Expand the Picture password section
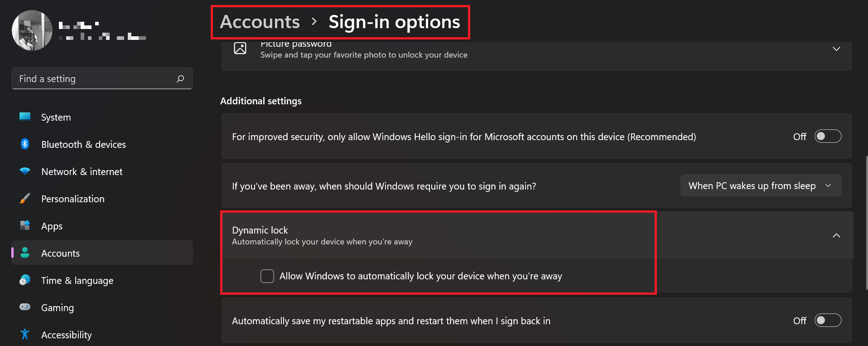 [836, 49]
